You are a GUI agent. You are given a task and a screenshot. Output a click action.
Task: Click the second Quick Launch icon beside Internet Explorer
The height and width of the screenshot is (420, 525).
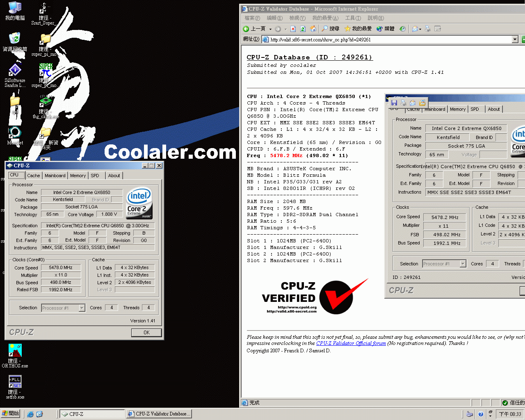point(40,414)
